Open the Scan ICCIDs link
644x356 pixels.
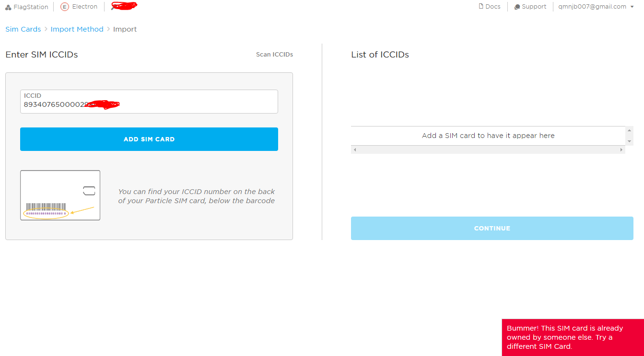coord(274,55)
